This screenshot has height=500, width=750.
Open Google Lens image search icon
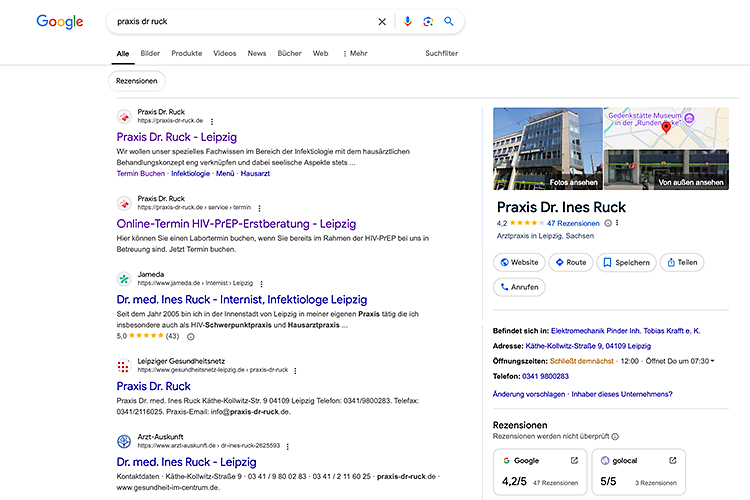click(x=428, y=21)
